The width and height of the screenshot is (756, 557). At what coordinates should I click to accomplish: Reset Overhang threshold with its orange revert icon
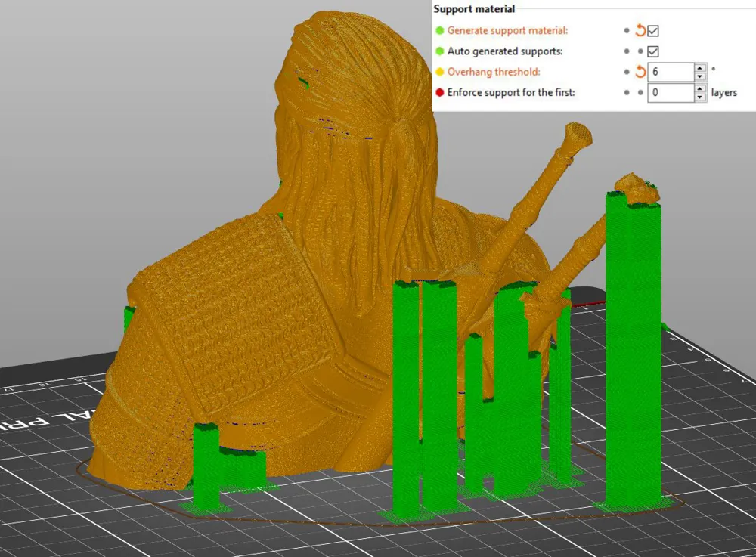(x=640, y=72)
